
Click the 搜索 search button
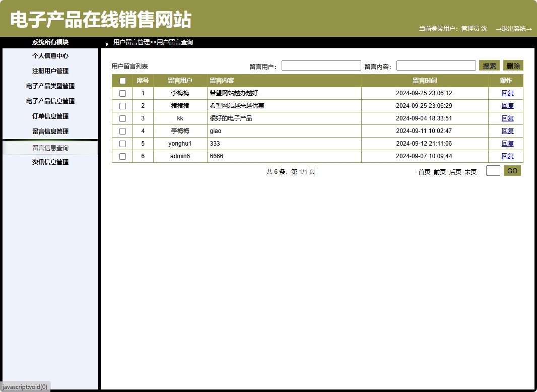pyautogui.click(x=488, y=65)
